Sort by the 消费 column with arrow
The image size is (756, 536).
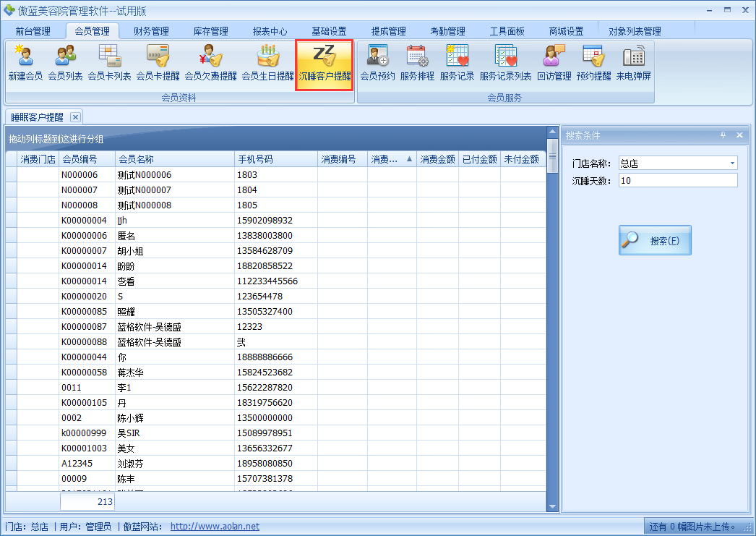pyautogui.click(x=391, y=159)
